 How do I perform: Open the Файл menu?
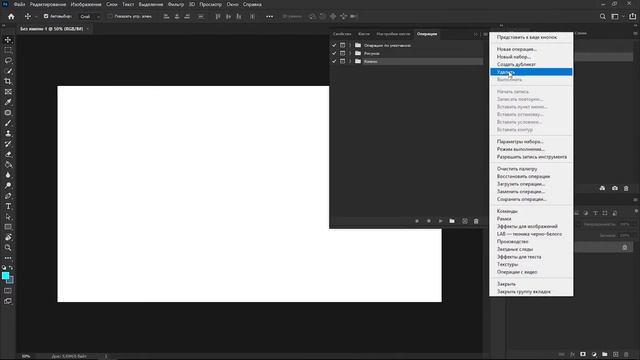coord(19,4)
